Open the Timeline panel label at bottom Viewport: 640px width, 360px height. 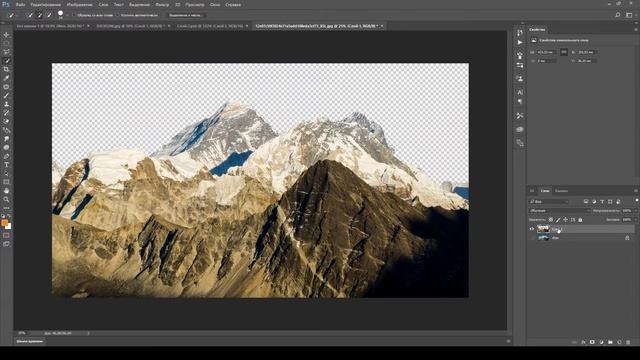(29, 341)
